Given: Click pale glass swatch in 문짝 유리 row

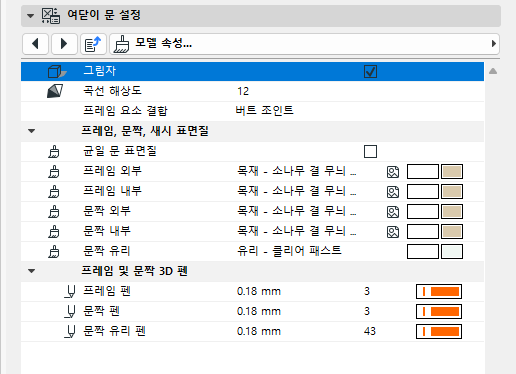Looking at the screenshot, I should point(452,252).
